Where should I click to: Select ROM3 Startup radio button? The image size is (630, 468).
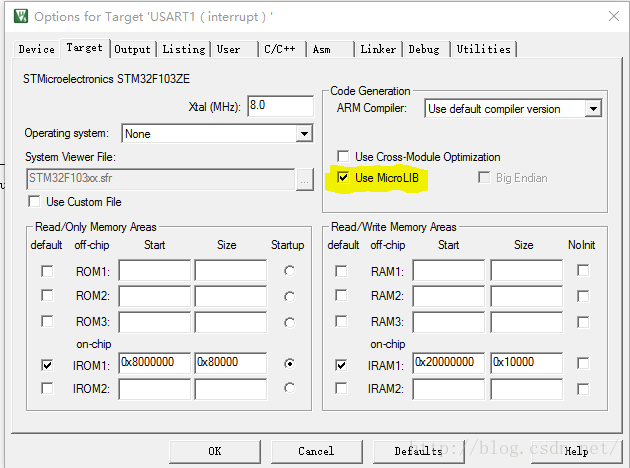tap(289, 323)
